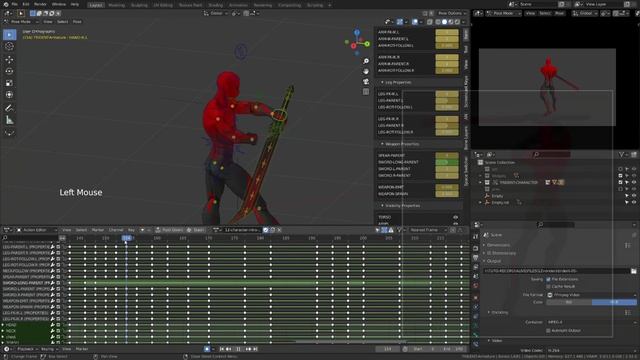Toggle File Extensions checkbox
640x360 pixels.
[548, 280]
